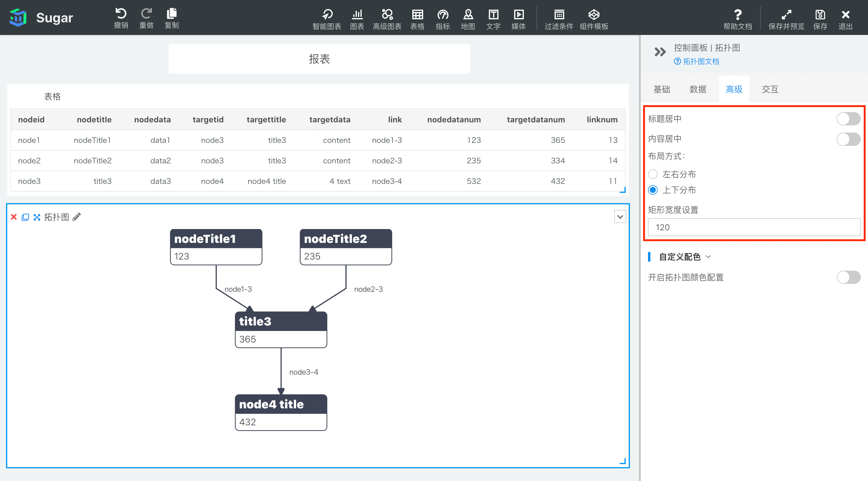Open the 拓扑图 component dropdown chevron
Screen dimensions: 868x481
tap(620, 217)
